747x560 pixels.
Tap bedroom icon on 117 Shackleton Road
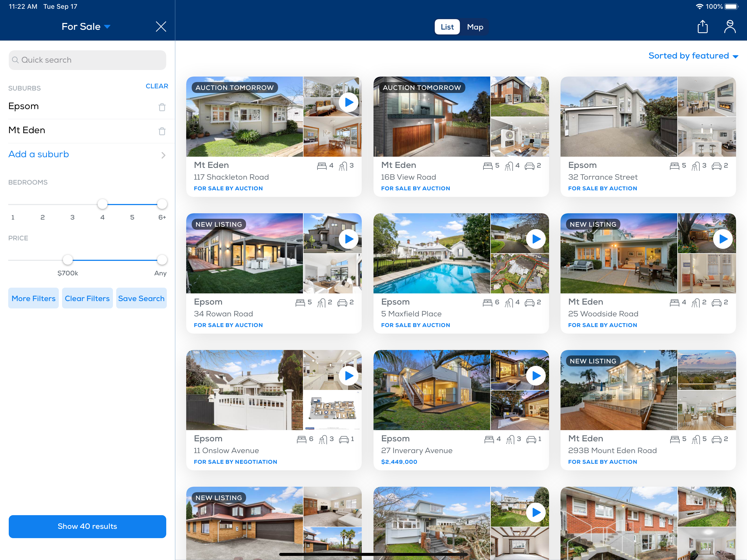tap(322, 166)
